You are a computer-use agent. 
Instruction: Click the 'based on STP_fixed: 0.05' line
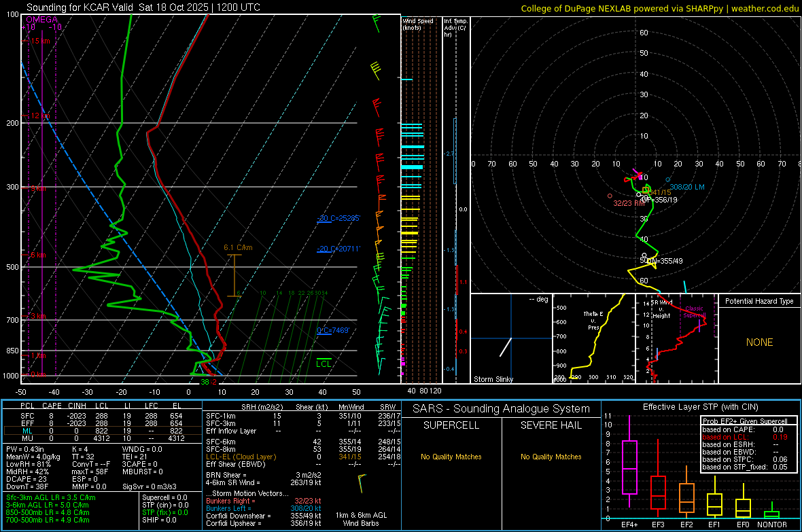click(x=745, y=467)
